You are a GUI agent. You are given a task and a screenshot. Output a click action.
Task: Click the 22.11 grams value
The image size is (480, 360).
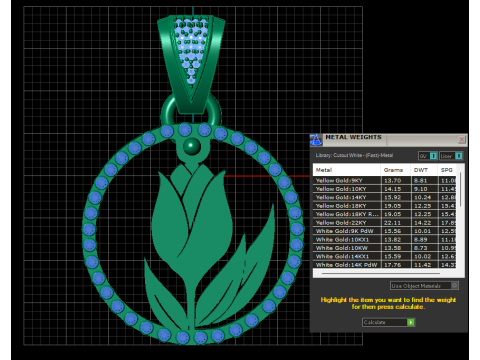[x=392, y=223]
